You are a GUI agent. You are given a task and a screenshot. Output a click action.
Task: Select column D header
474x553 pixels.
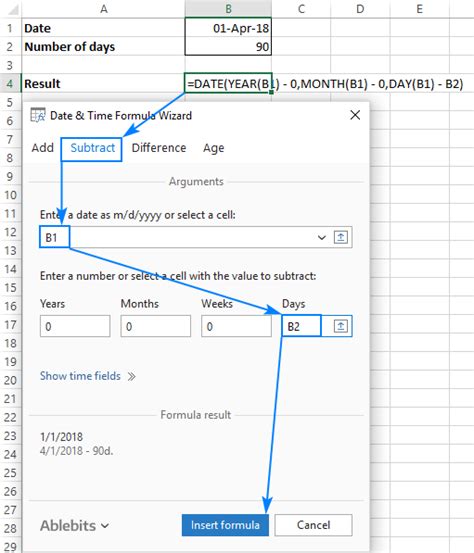tap(360, 9)
